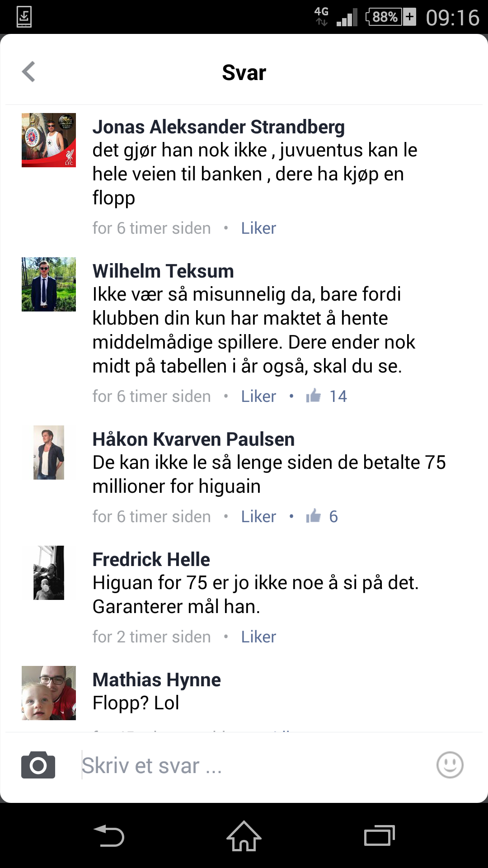
Task: Tap the download notification icon in status bar
Action: tap(24, 17)
